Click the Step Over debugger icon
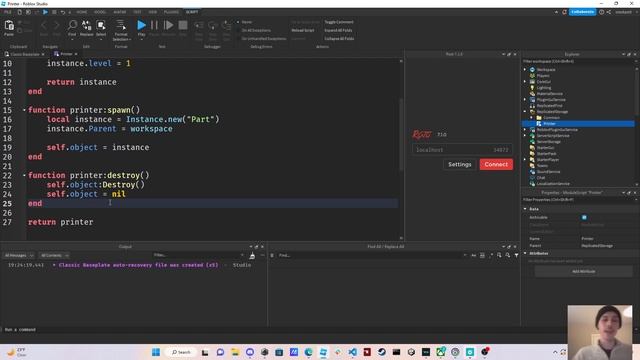Image resolution: width=640 pixels, height=360 pixels. click(x=213, y=26)
